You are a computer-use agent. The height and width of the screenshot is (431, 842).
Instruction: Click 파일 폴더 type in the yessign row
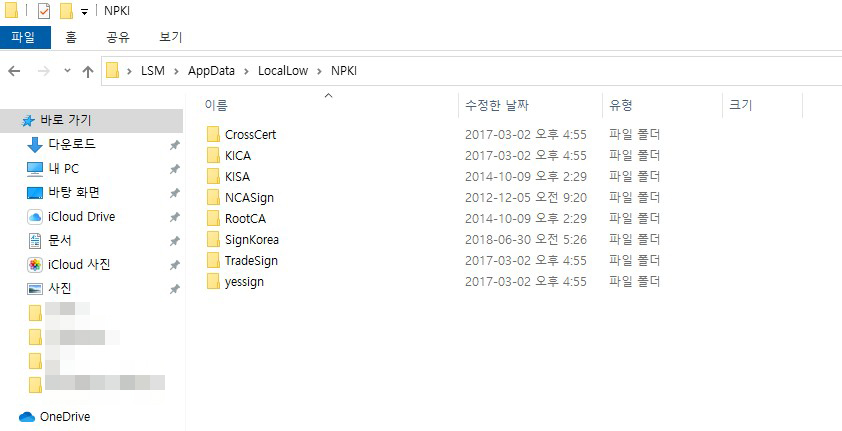coord(635,282)
